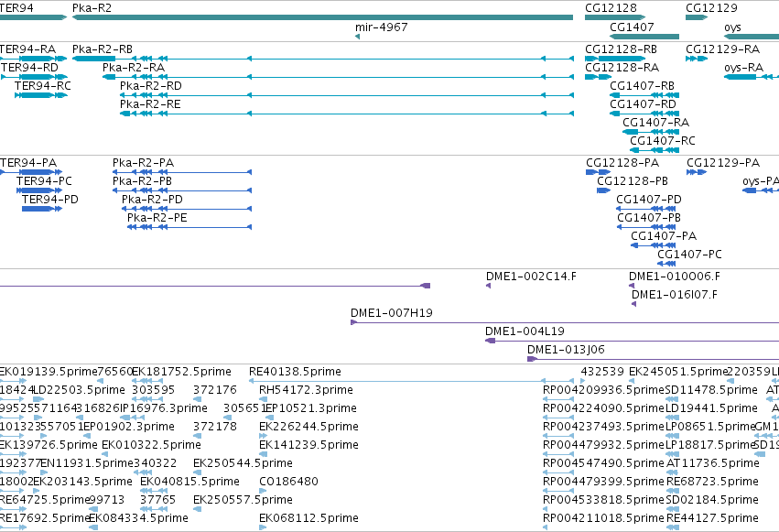Image resolution: width=779 pixels, height=532 pixels.
Task: Click transcript Pka-R2-RE label
Action: pyautogui.click(x=150, y=104)
